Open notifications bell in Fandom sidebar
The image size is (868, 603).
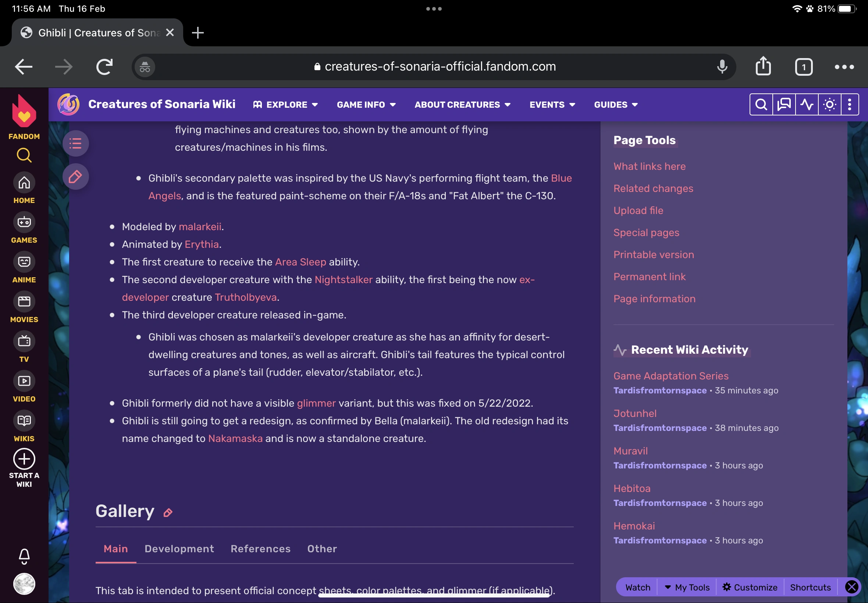pos(24,556)
